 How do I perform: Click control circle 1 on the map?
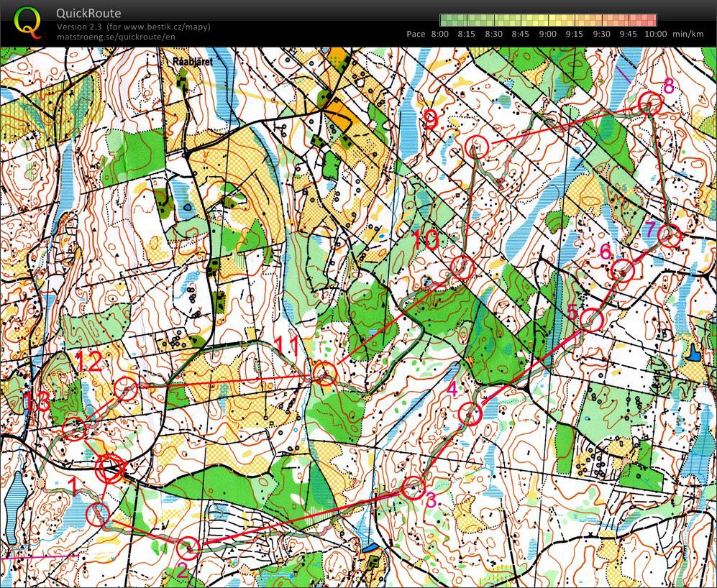coord(98,514)
